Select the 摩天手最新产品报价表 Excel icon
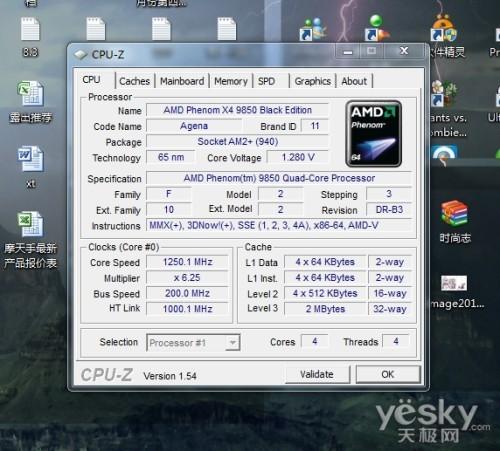500x451 pixels. coord(30,224)
